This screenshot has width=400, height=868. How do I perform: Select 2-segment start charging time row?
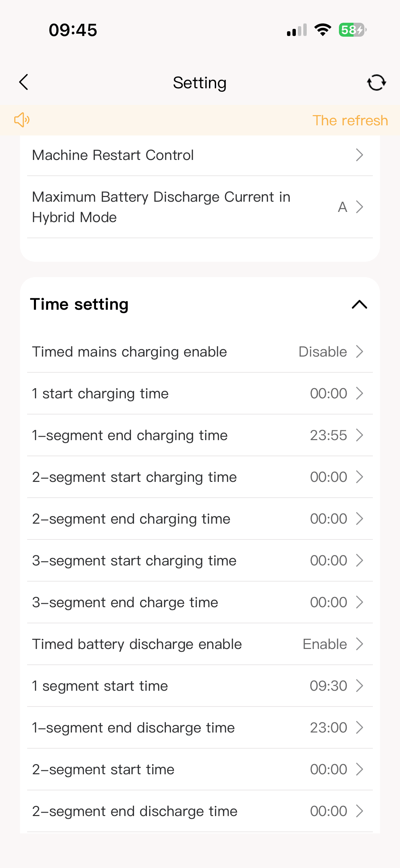[x=199, y=477]
